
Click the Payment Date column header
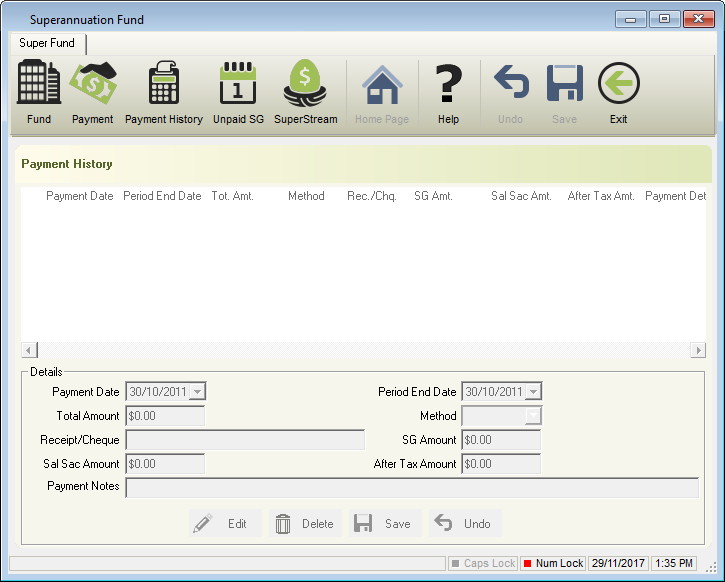point(80,196)
